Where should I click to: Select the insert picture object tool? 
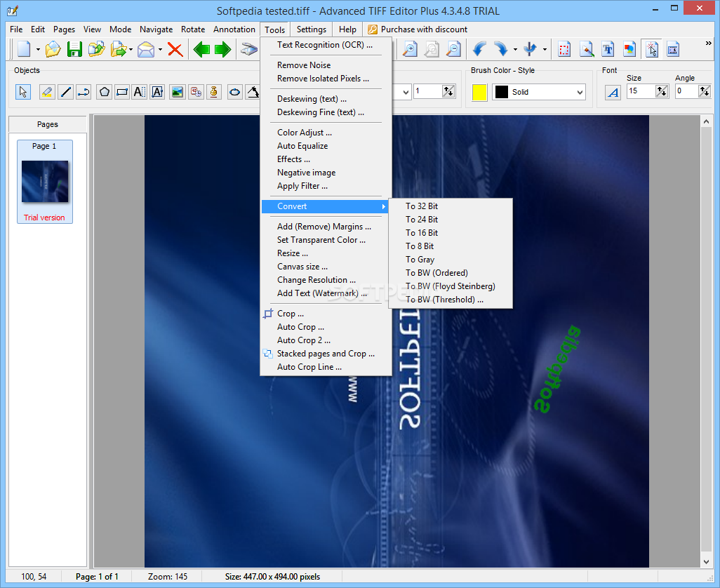click(178, 92)
